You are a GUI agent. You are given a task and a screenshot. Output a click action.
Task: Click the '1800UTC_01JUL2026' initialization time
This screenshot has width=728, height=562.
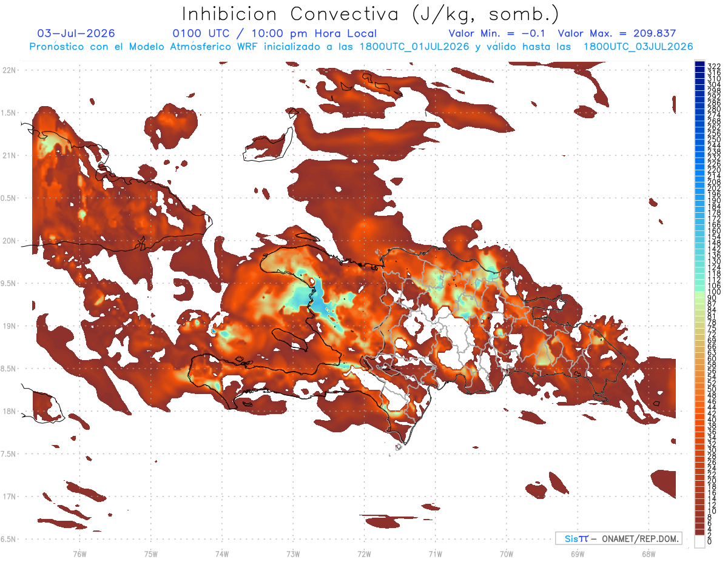(x=414, y=47)
